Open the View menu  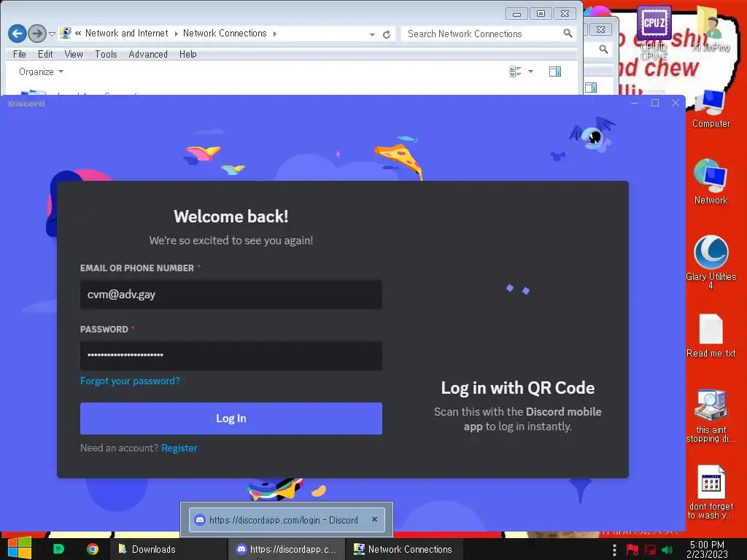74,54
